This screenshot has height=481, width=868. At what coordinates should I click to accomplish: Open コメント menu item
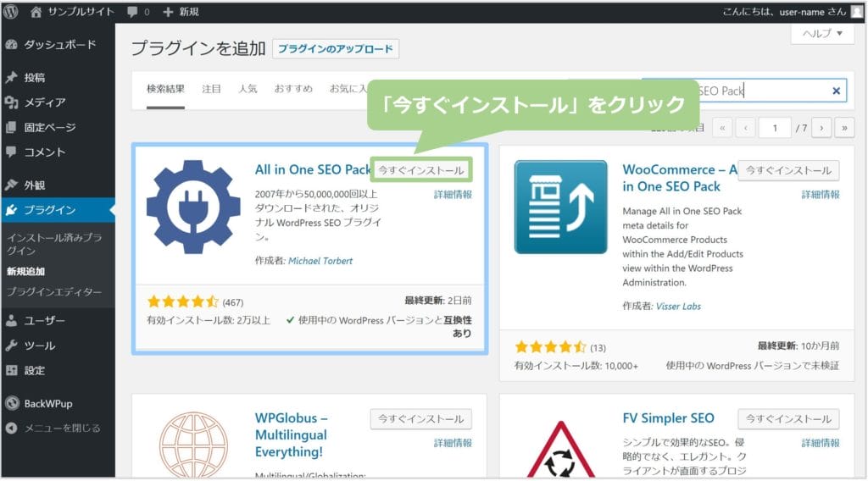[58, 152]
